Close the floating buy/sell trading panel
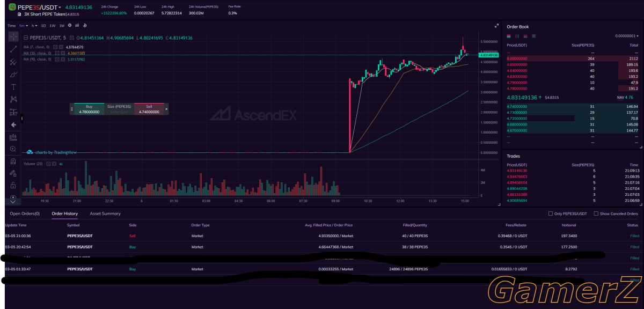This screenshot has height=309, width=644. (x=166, y=109)
